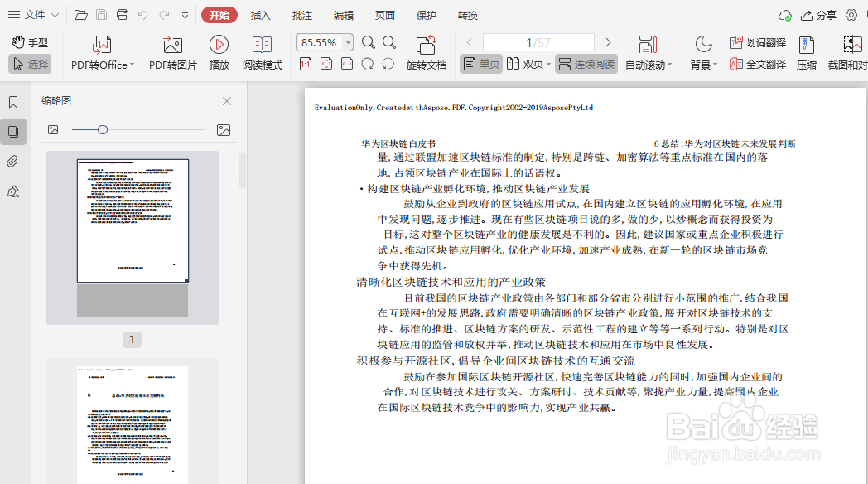This screenshot has width=868, height=484.
Task: Click the thumbnail size slider handle
Action: click(103, 129)
